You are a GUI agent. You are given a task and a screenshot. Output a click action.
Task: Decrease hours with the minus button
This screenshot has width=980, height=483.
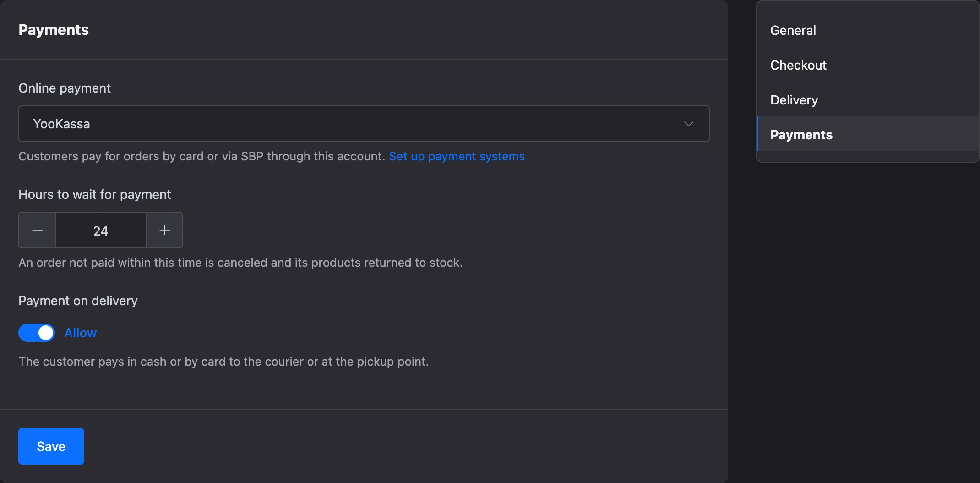pos(37,230)
